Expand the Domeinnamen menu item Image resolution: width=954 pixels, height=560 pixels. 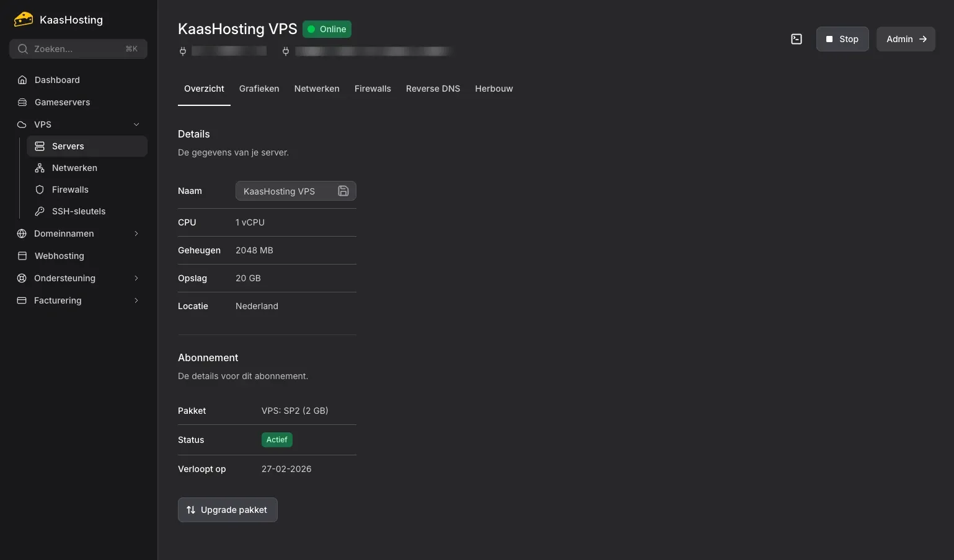click(136, 234)
